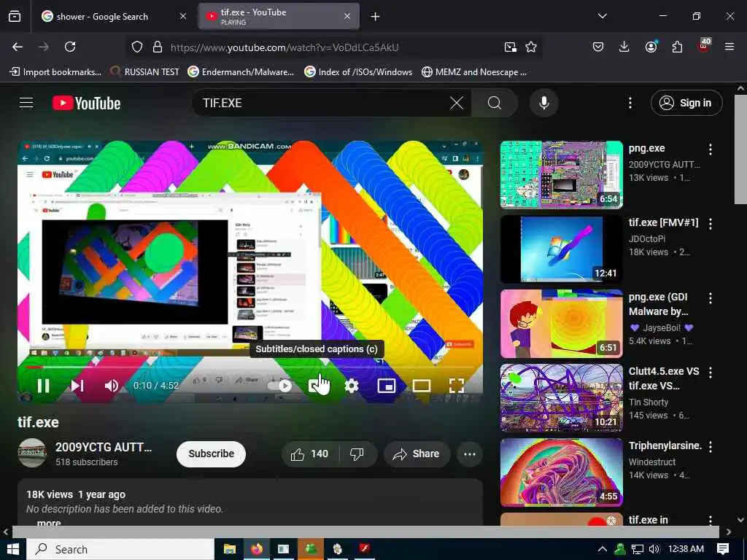Enable miniplayer mode
This screenshot has width=747, height=560.
click(387, 386)
